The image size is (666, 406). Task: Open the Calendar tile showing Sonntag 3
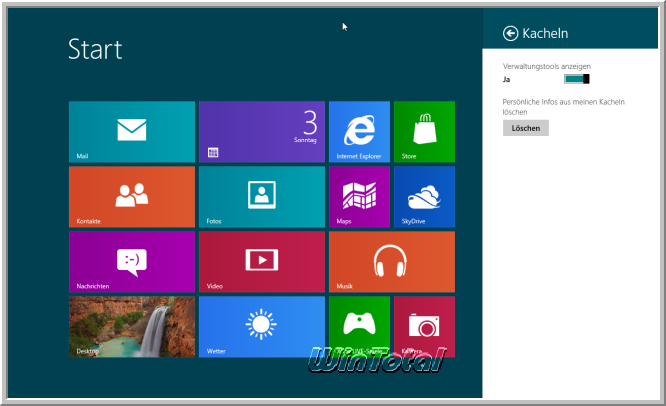pos(262,132)
